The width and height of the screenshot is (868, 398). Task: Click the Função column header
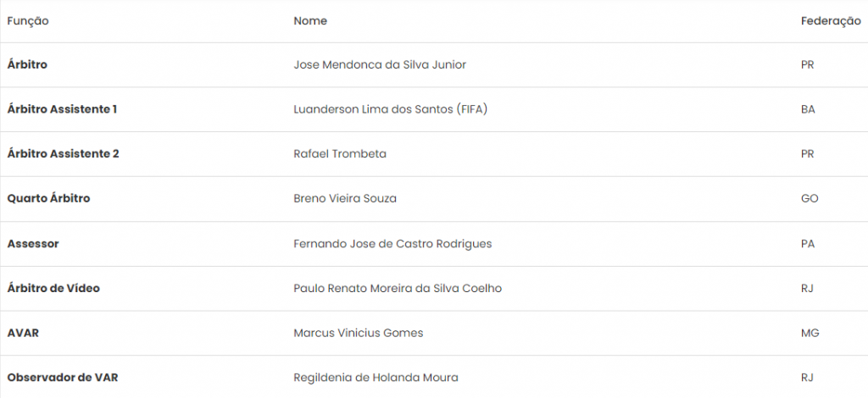click(28, 21)
